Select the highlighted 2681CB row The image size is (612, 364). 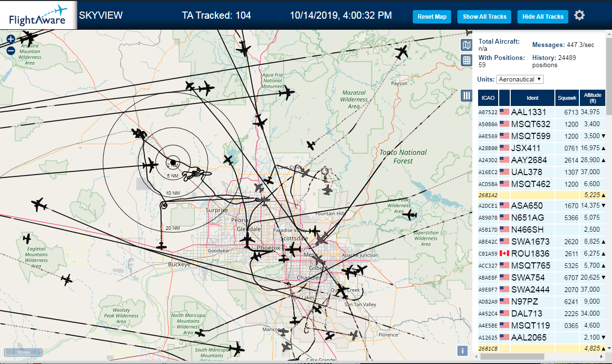tap(542, 348)
